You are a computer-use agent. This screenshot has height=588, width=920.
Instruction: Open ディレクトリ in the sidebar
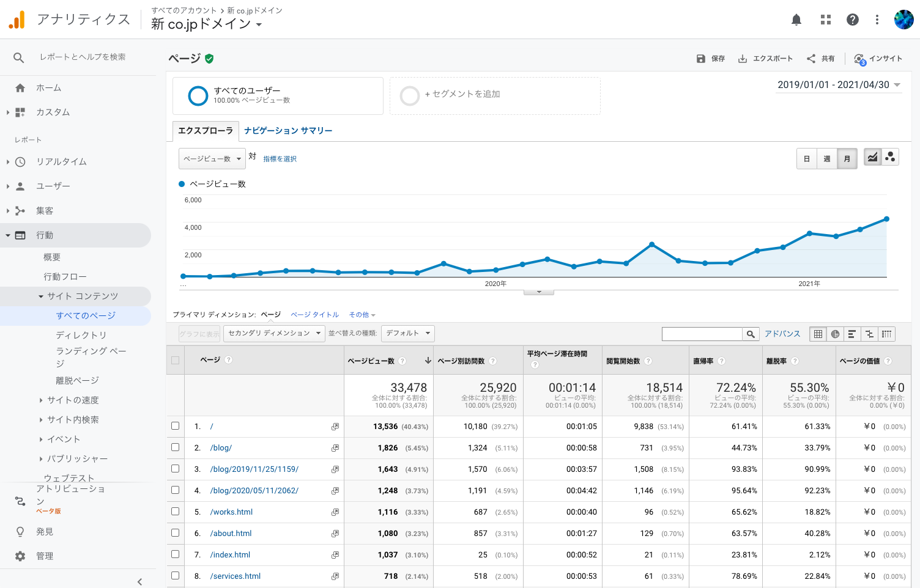click(x=81, y=335)
